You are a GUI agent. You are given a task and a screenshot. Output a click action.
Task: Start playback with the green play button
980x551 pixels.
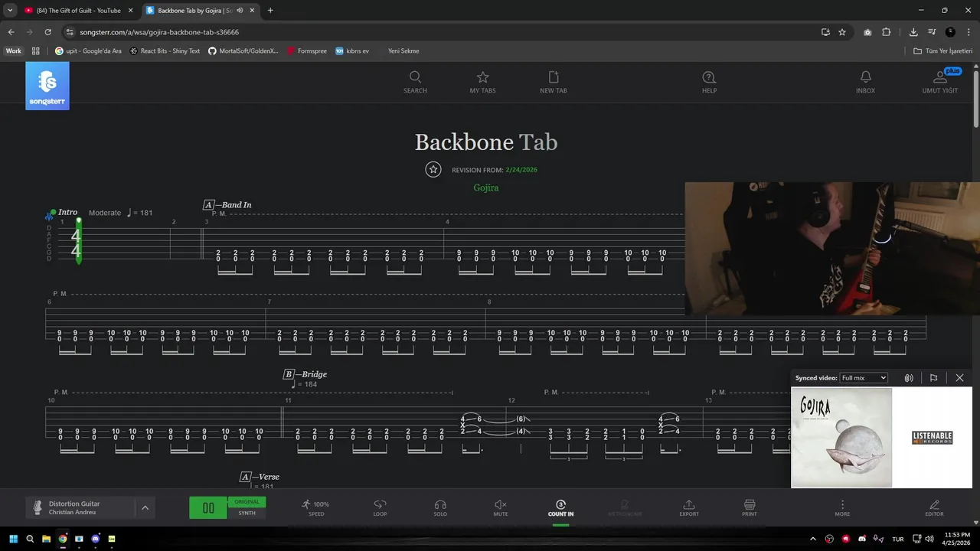[208, 508]
